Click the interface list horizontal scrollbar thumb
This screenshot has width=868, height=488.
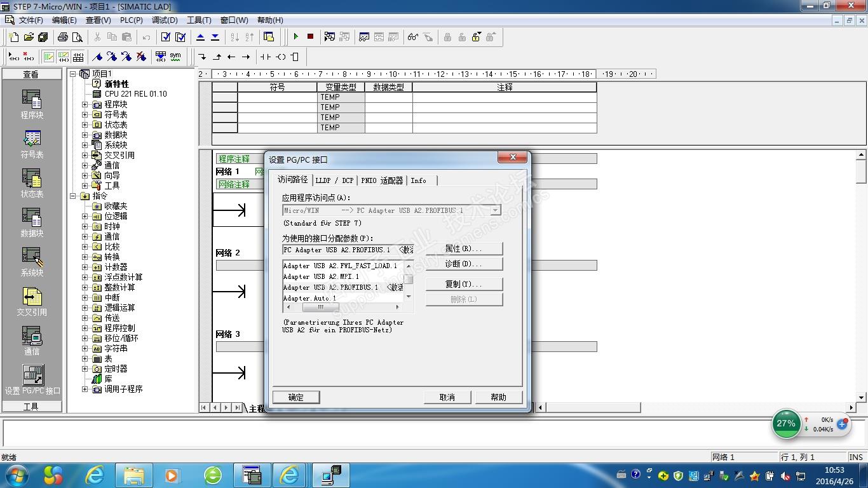320,308
